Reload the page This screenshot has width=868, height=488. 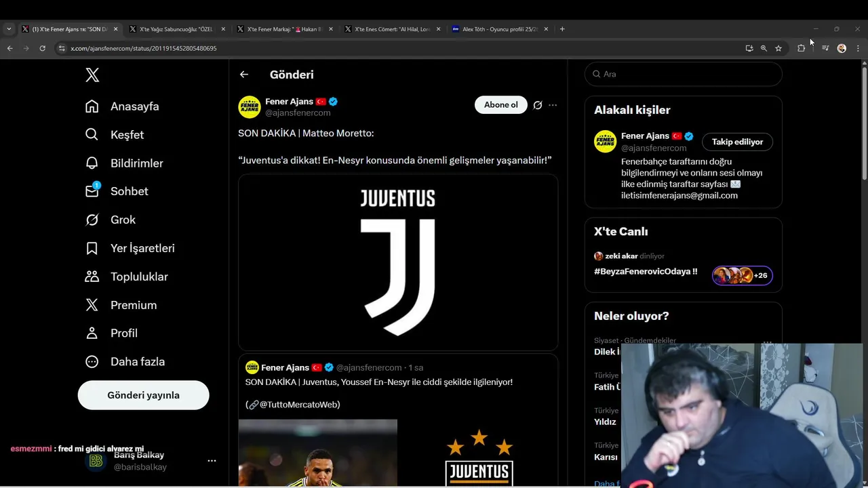[x=42, y=48]
